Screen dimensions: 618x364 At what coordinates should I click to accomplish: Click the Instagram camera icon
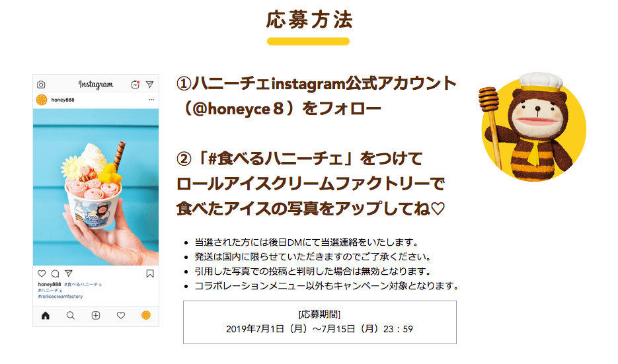[x=41, y=85]
